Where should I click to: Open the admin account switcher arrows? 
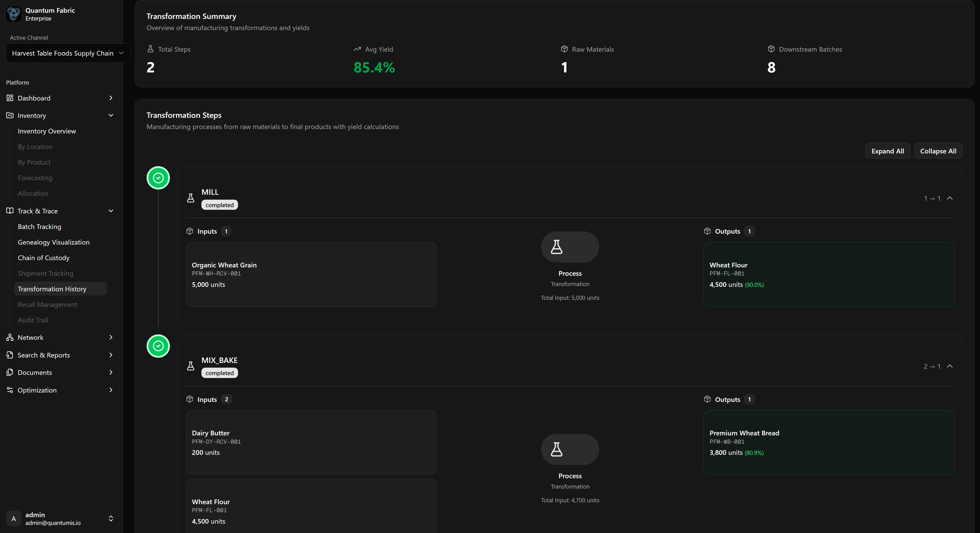111,518
